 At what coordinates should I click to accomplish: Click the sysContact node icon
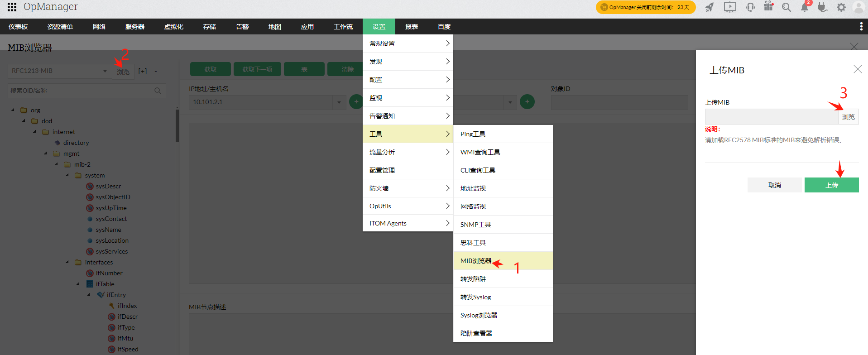[90, 219]
